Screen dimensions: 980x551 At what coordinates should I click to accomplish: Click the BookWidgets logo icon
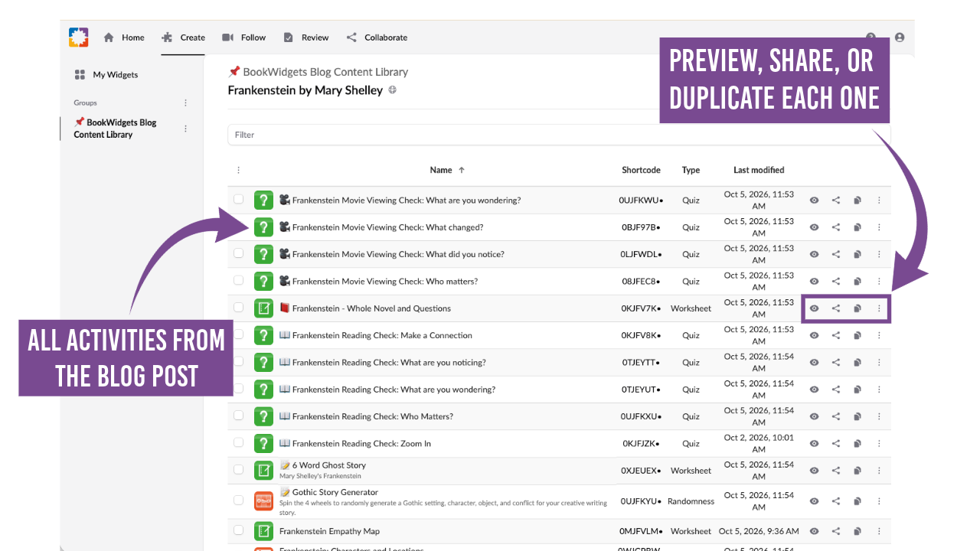tap(78, 37)
